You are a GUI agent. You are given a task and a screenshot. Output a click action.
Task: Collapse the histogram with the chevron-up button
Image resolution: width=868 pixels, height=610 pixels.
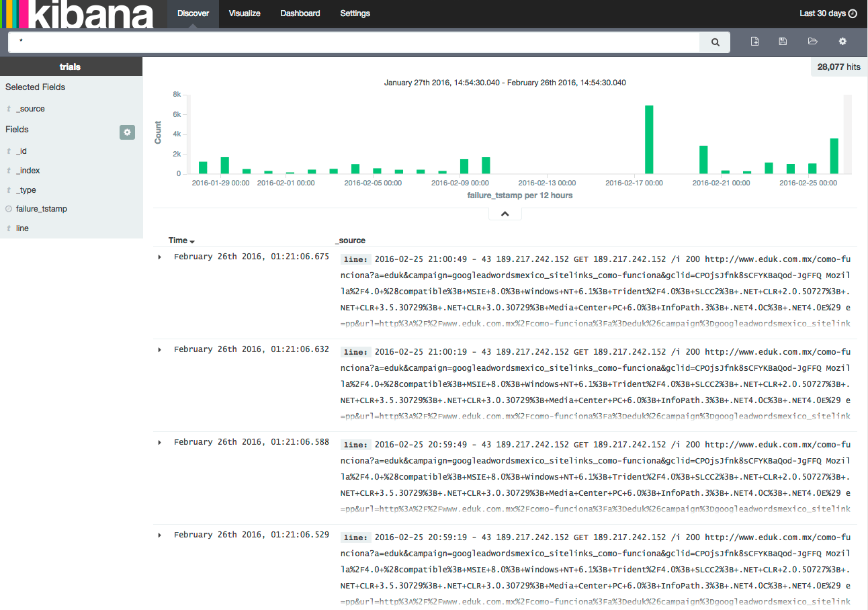pos(505,214)
